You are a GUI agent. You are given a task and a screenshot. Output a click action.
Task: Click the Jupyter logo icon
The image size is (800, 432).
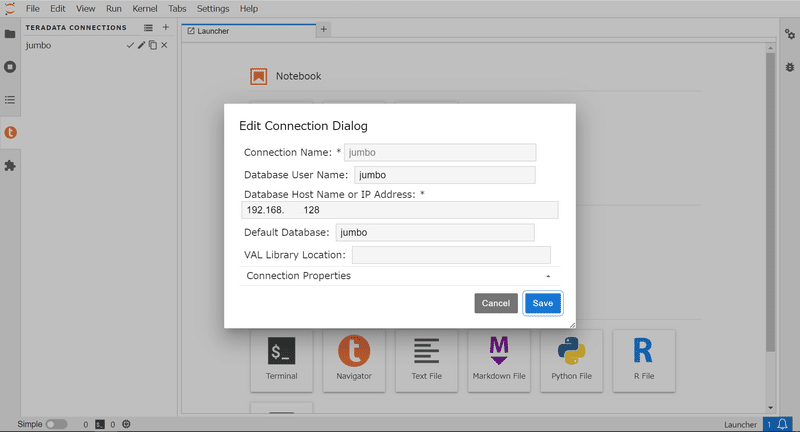(10, 9)
